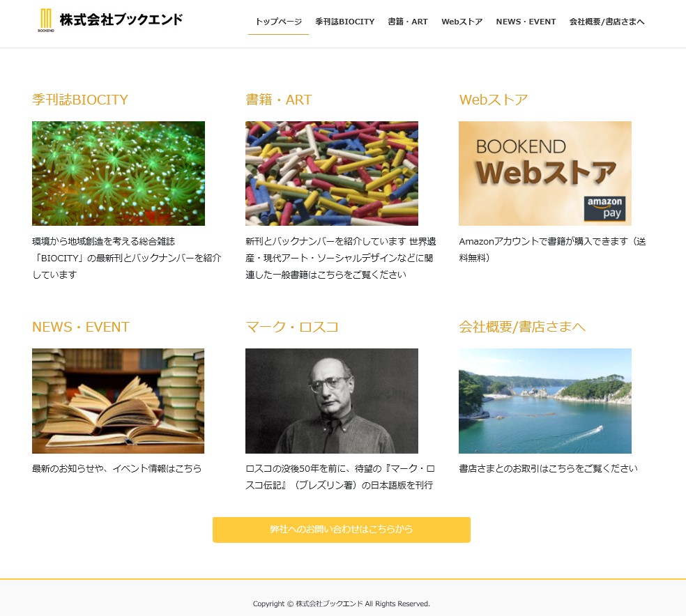Go to Webストア from the header menu
Viewport: 686px width, 616px height.
pos(462,22)
